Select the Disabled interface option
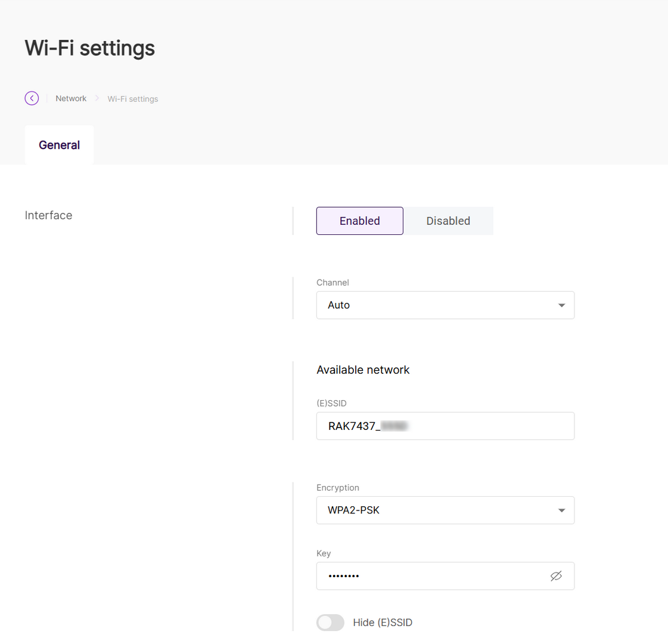Image resolution: width=668 pixels, height=644 pixels. click(x=448, y=221)
